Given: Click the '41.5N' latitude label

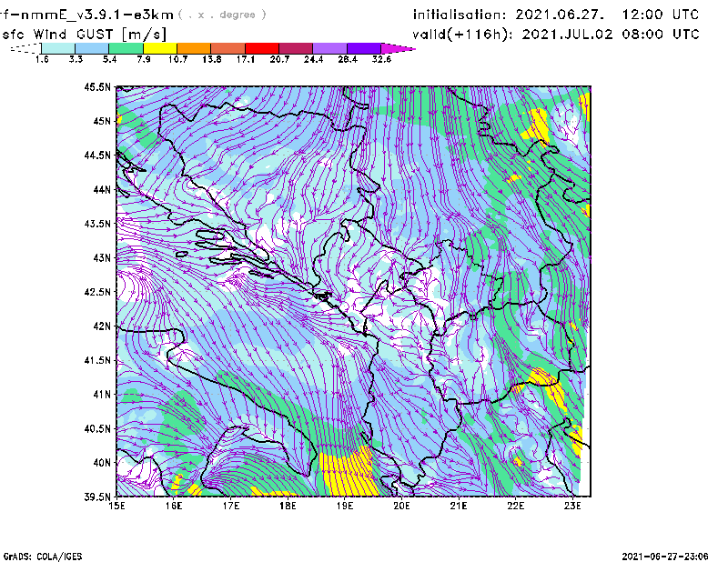Looking at the screenshot, I should click(97, 360).
